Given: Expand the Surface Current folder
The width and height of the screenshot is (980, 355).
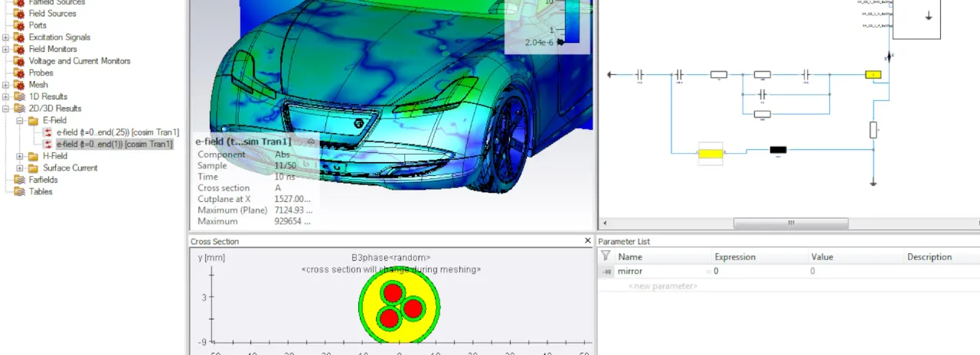Looking at the screenshot, I should click(x=20, y=168).
